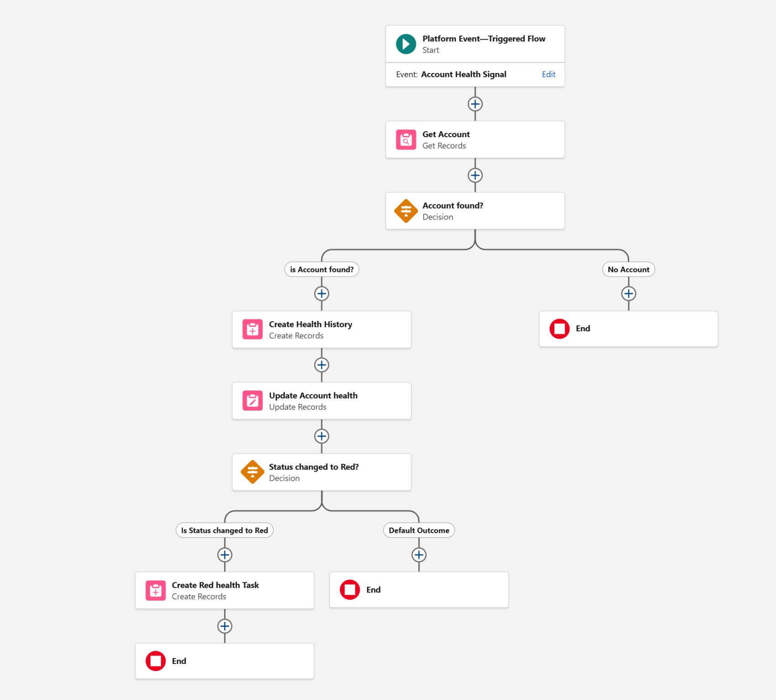Add element after Create Red health Task
This screenshot has width=776, height=700.
pos(224,626)
